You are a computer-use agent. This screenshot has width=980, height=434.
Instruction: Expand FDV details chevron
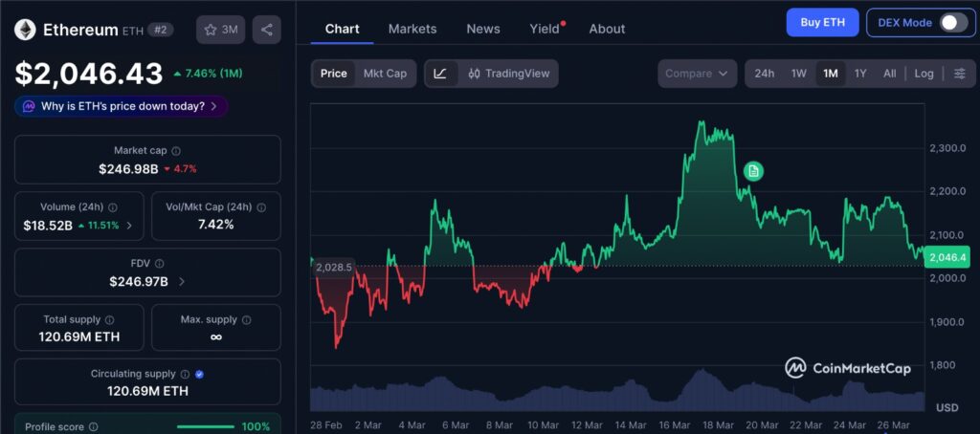182,282
